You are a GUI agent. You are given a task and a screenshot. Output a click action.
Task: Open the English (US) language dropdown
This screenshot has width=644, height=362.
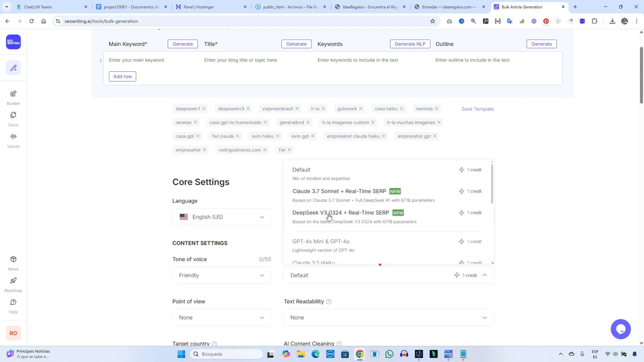coord(221,217)
